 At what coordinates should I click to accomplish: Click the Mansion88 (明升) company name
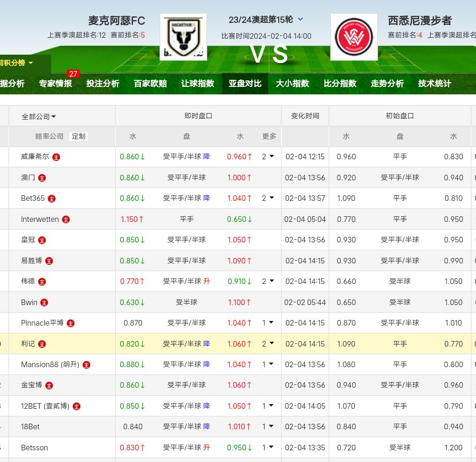(x=50, y=365)
